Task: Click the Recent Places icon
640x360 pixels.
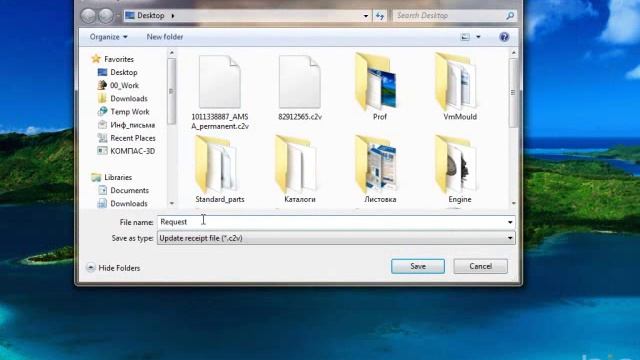Action: 102,138
